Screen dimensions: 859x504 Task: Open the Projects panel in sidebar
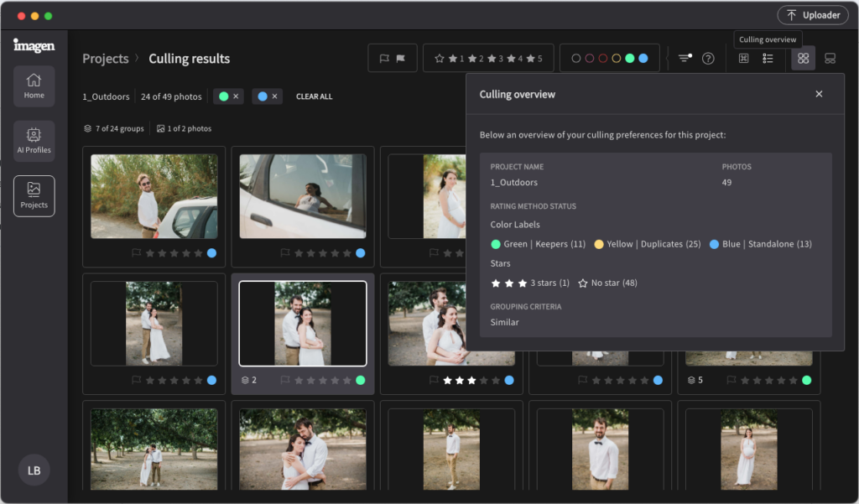coord(34,195)
